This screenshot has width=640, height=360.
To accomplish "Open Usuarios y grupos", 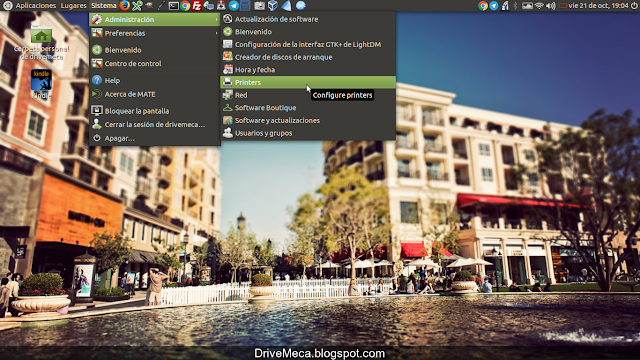I will [x=308, y=133].
